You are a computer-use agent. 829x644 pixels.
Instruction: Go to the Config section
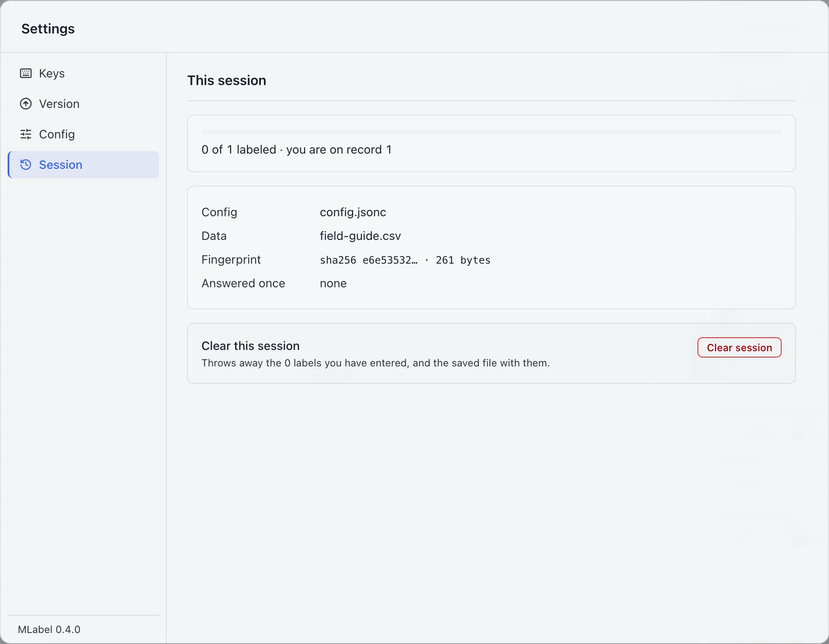(x=84, y=134)
